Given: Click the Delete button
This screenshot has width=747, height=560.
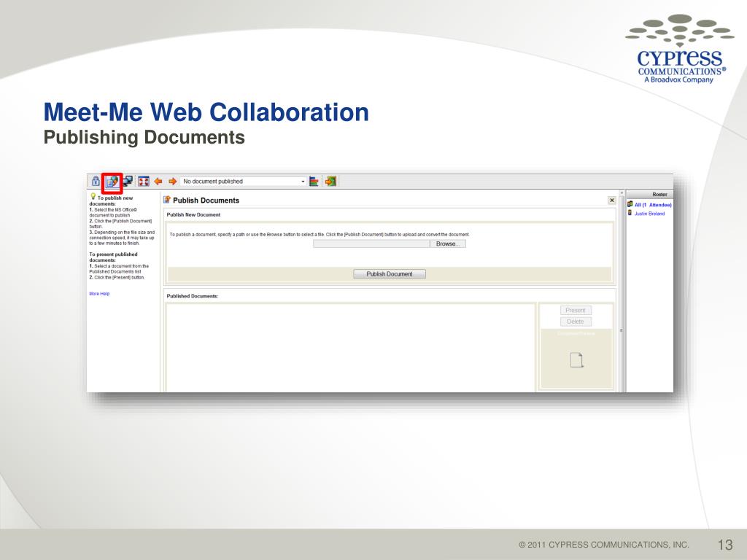Looking at the screenshot, I should pos(576,322).
